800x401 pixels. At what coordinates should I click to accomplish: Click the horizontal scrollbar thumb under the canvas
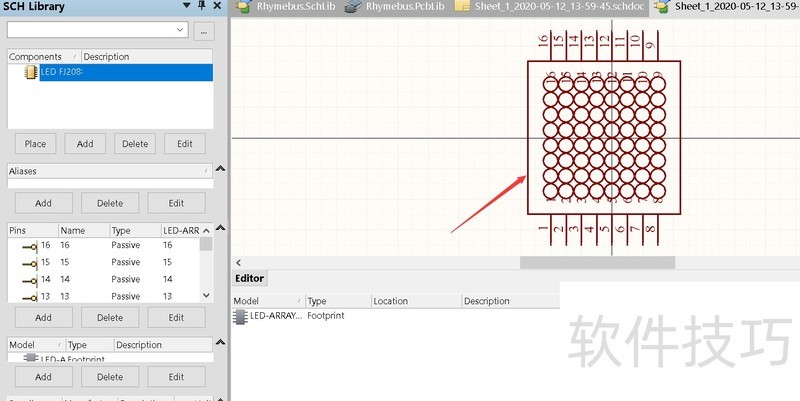pyautogui.click(x=597, y=262)
